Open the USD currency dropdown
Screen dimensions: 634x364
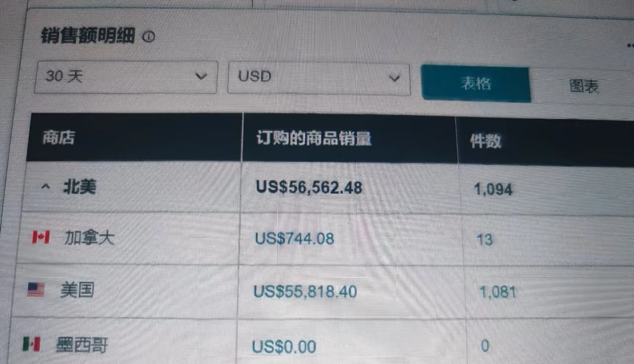[x=319, y=78]
